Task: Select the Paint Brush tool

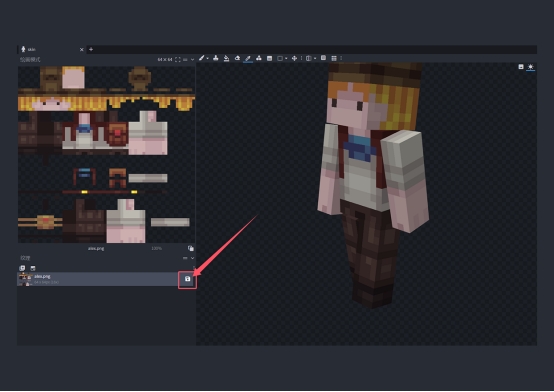Action: pyautogui.click(x=201, y=58)
